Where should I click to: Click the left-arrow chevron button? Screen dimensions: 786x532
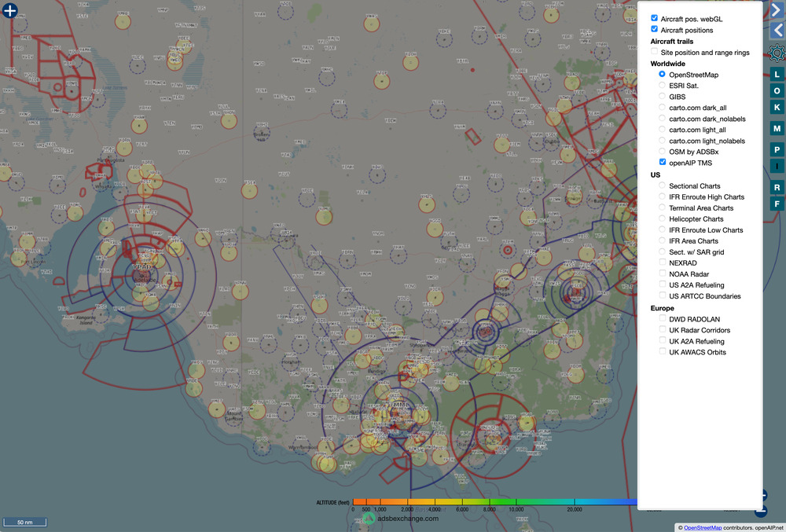[777, 31]
